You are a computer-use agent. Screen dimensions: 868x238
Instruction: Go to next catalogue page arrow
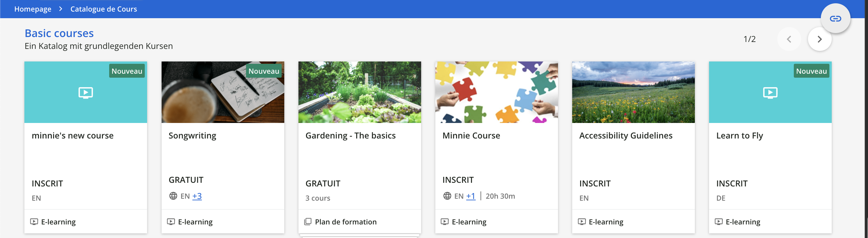click(819, 39)
